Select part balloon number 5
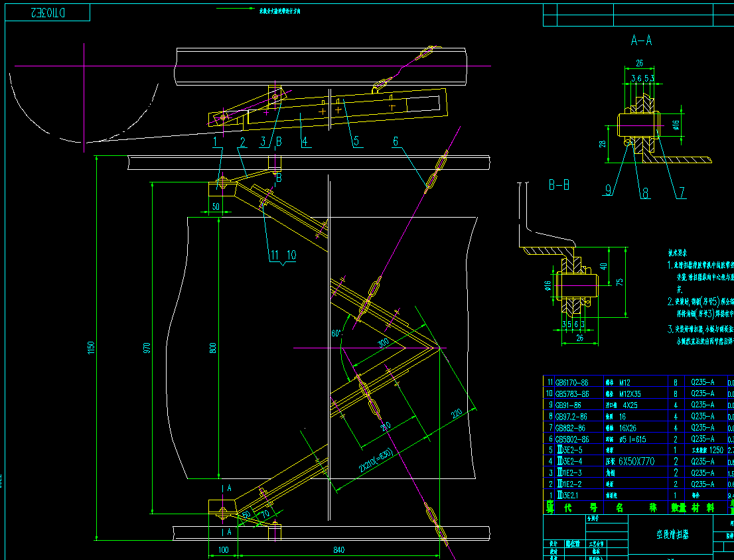 356,141
